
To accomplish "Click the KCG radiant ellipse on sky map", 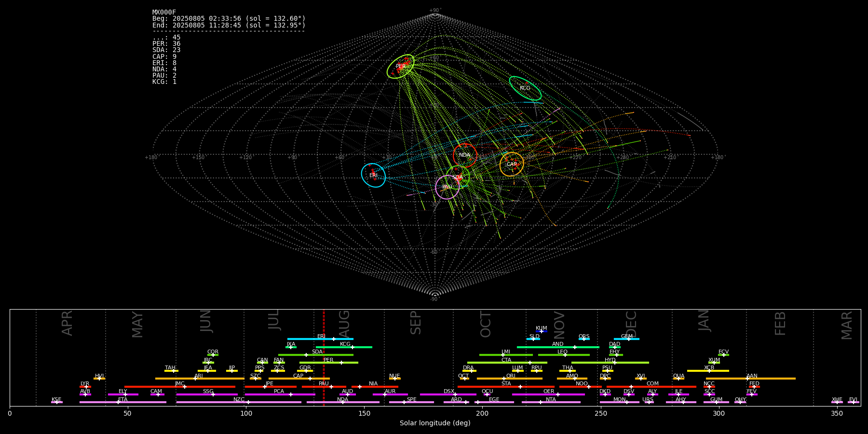I will 525,88.
